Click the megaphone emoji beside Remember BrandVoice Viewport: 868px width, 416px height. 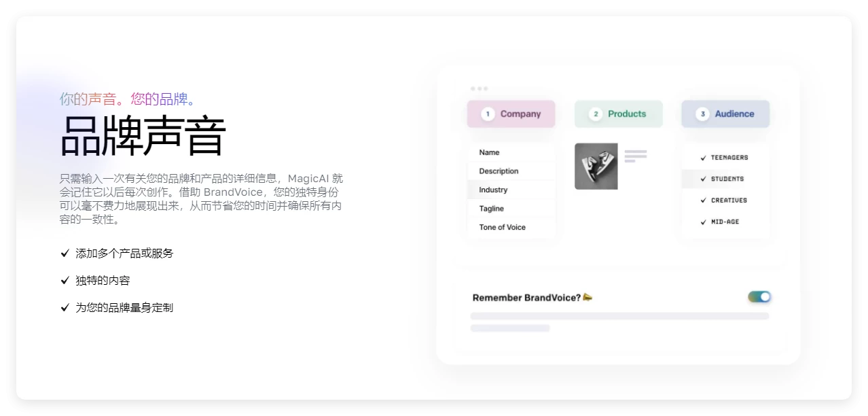click(x=587, y=297)
